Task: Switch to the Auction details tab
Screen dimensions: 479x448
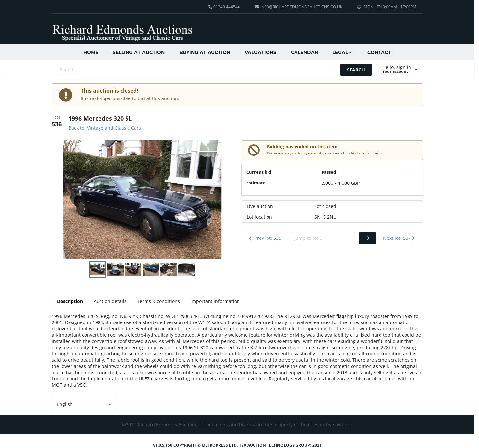Action: click(110, 301)
